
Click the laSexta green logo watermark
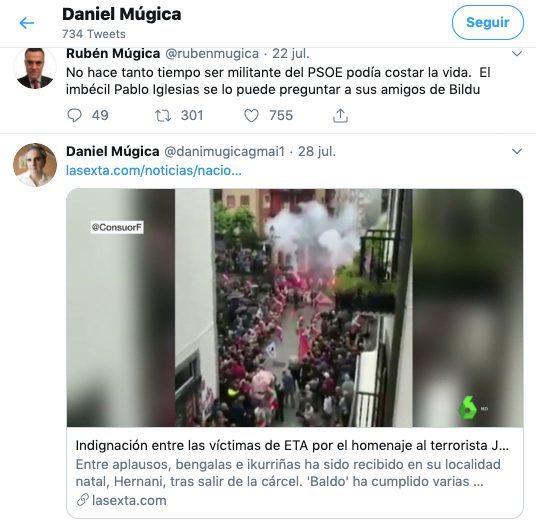(467, 408)
